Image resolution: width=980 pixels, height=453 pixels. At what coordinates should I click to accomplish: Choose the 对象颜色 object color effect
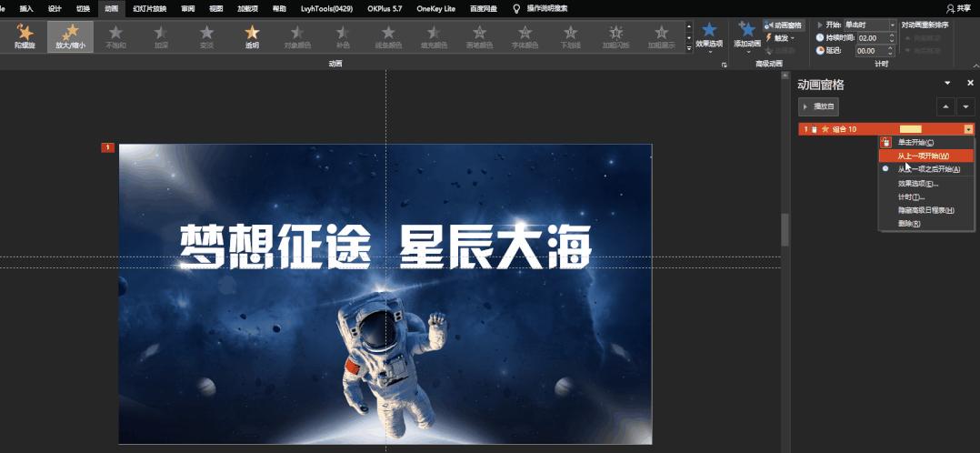tap(297, 36)
